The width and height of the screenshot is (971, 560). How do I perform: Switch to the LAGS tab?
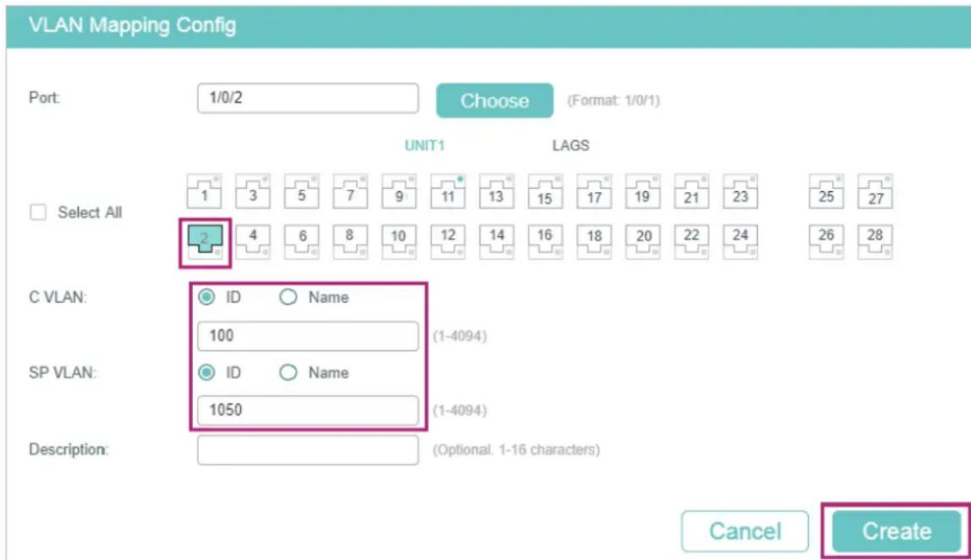[x=570, y=145]
